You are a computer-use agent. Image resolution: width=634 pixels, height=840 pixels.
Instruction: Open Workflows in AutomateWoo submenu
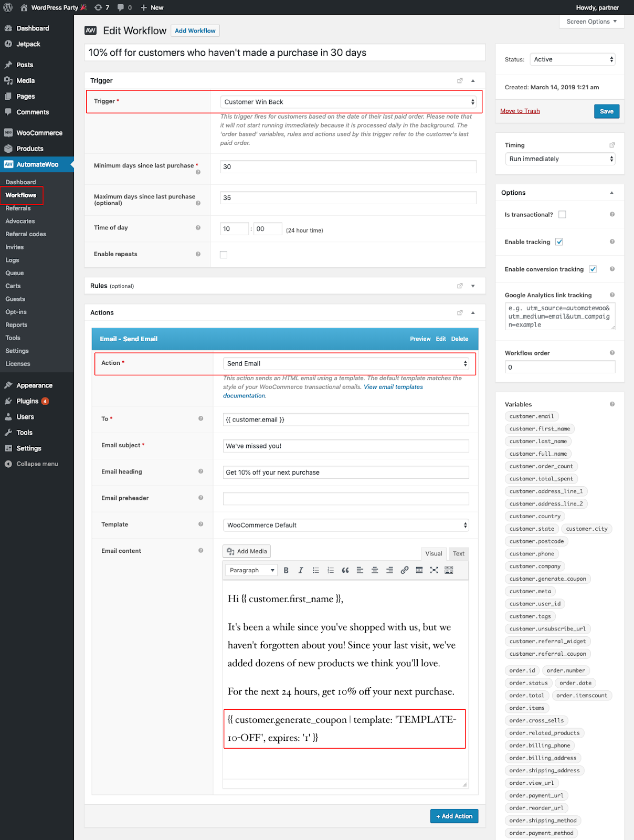click(21, 195)
